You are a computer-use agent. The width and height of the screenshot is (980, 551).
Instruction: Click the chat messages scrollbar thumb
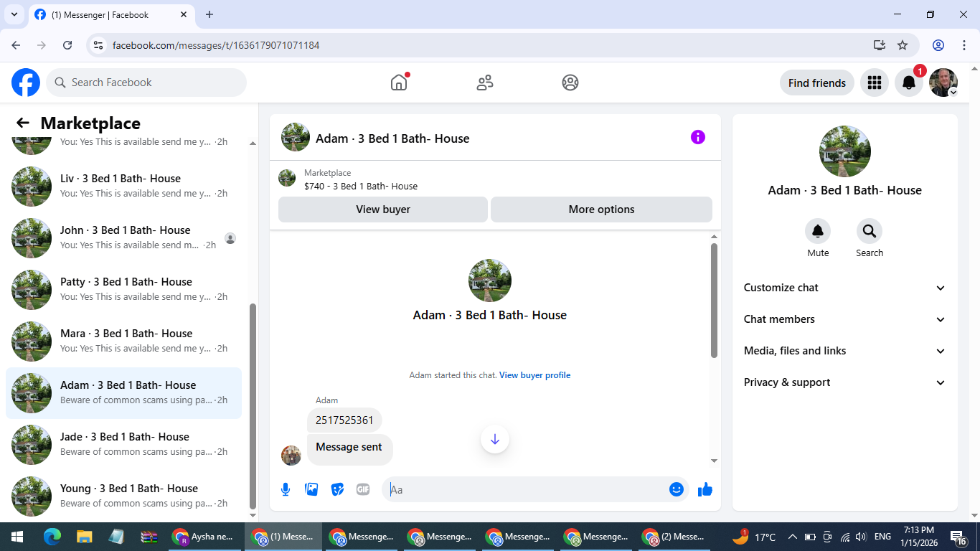coord(714,300)
